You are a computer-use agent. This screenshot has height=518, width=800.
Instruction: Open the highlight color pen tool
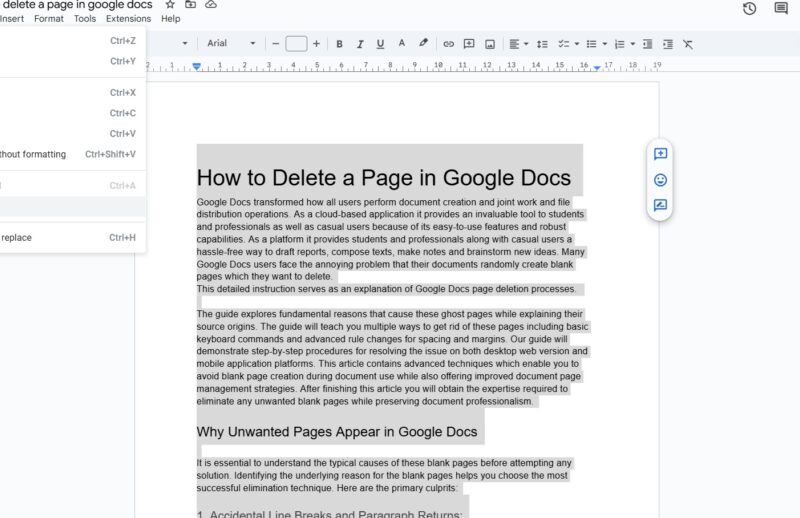(x=423, y=43)
